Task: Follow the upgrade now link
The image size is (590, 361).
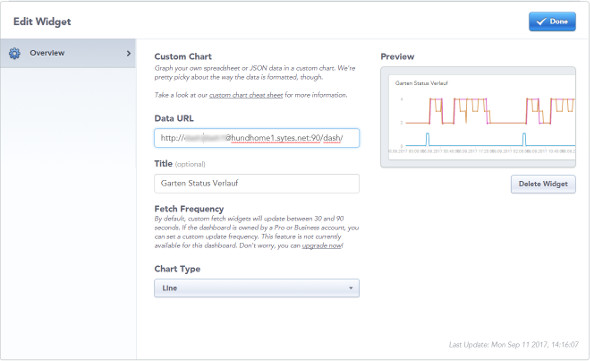Action: [322, 246]
